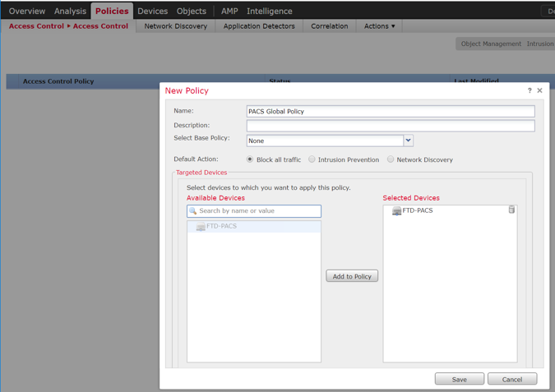555x392 pixels.
Task: Switch to Network Discovery sub-tab
Action: [x=176, y=26]
